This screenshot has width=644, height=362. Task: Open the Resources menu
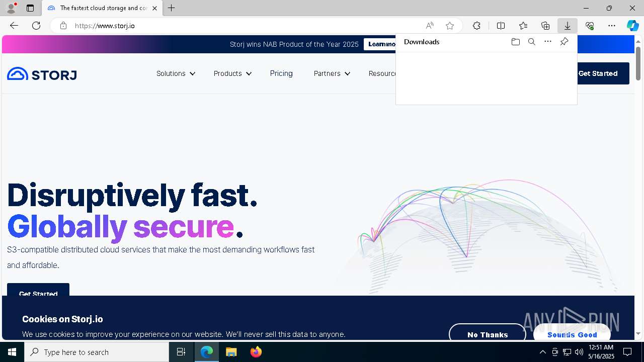click(382, 73)
